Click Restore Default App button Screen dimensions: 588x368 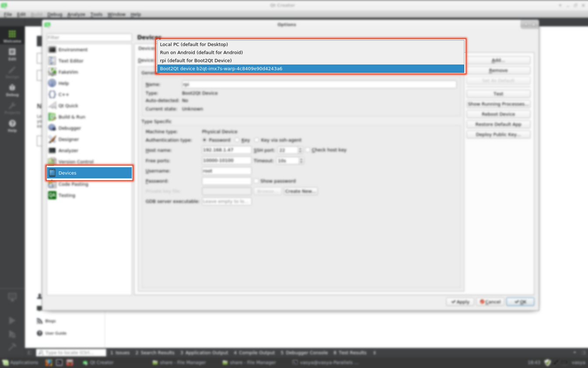pos(498,124)
